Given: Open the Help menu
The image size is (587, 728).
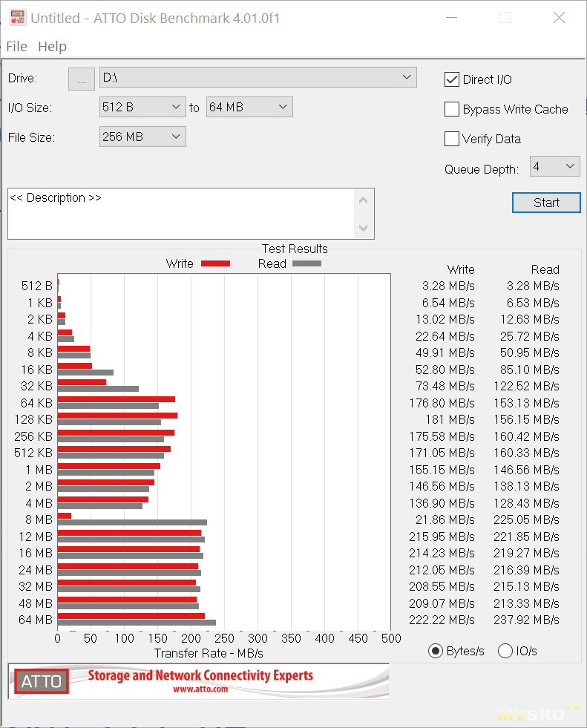Looking at the screenshot, I should tap(53, 47).
